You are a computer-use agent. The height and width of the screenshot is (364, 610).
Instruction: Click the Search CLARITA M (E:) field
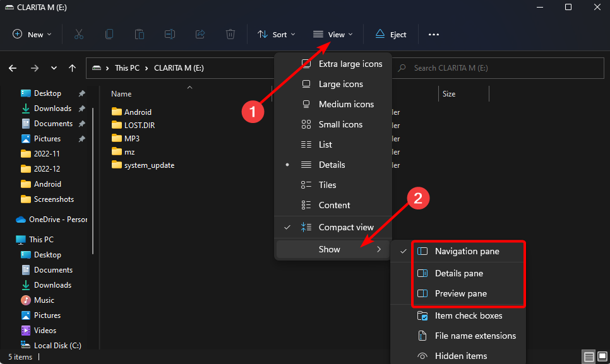(x=498, y=68)
